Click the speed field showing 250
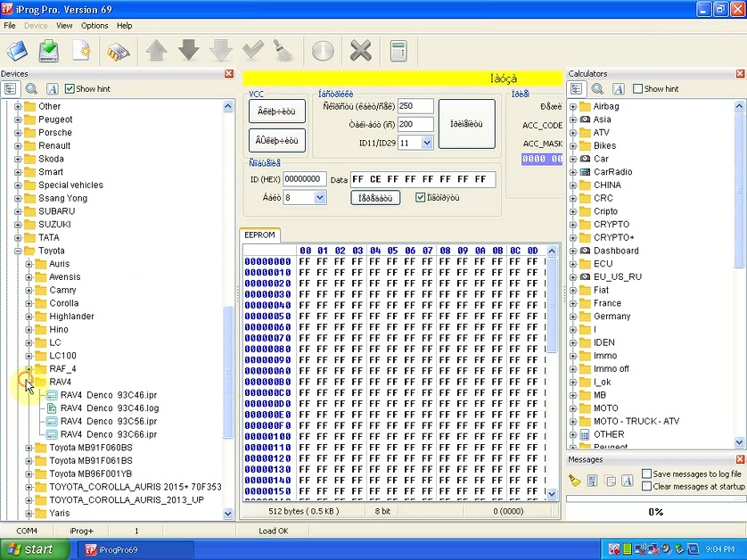The image size is (747, 560). pyautogui.click(x=415, y=106)
